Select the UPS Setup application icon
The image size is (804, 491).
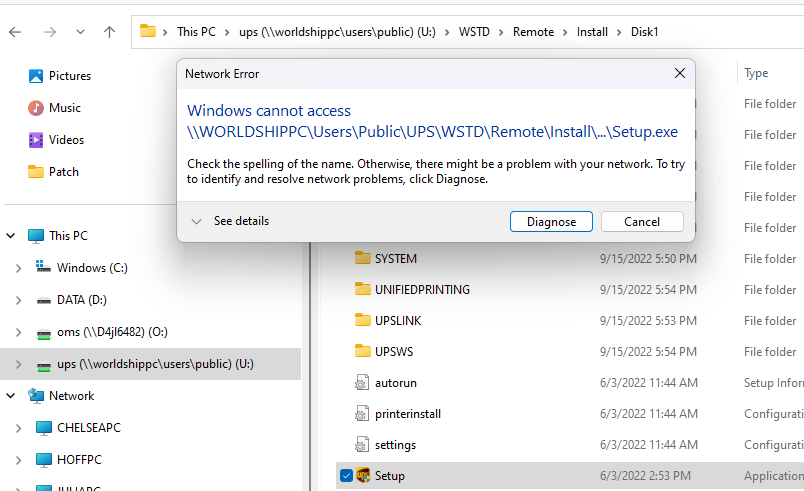click(363, 475)
